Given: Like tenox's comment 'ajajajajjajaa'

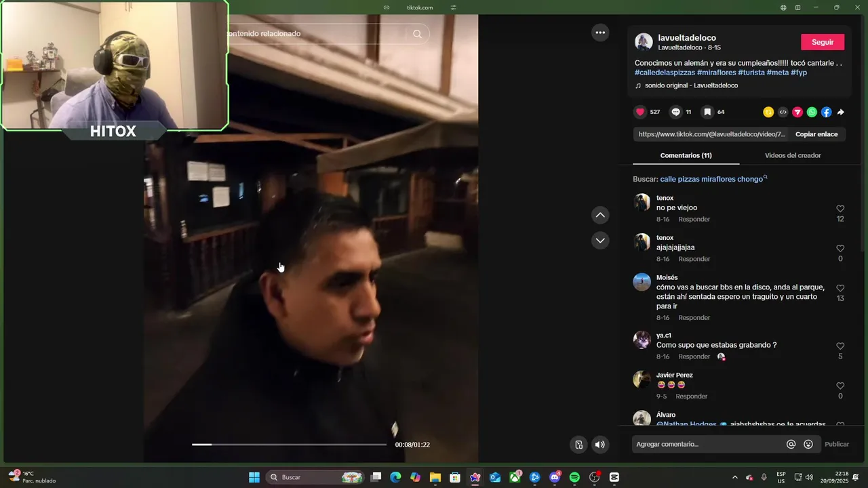Looking at the screenshot, I should coord(840,249).
